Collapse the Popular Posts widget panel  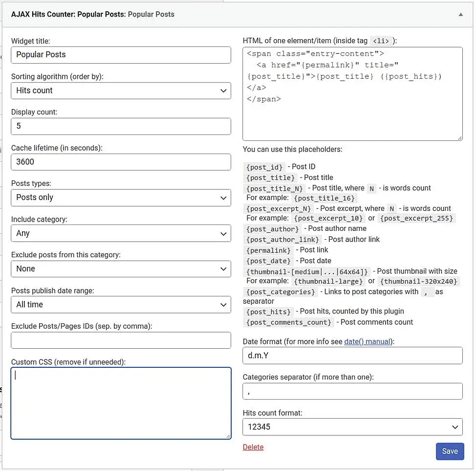pyautogui.click(x=460, y=14)
